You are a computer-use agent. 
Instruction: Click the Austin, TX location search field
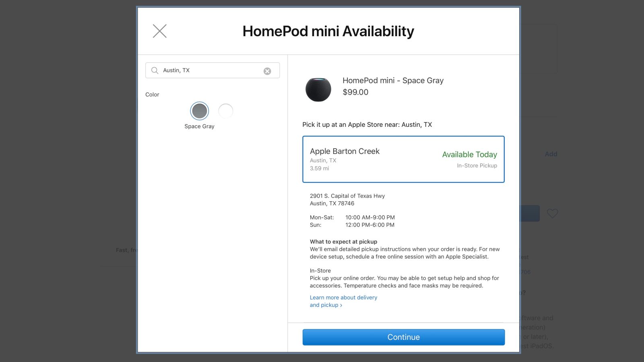(213, 70)
